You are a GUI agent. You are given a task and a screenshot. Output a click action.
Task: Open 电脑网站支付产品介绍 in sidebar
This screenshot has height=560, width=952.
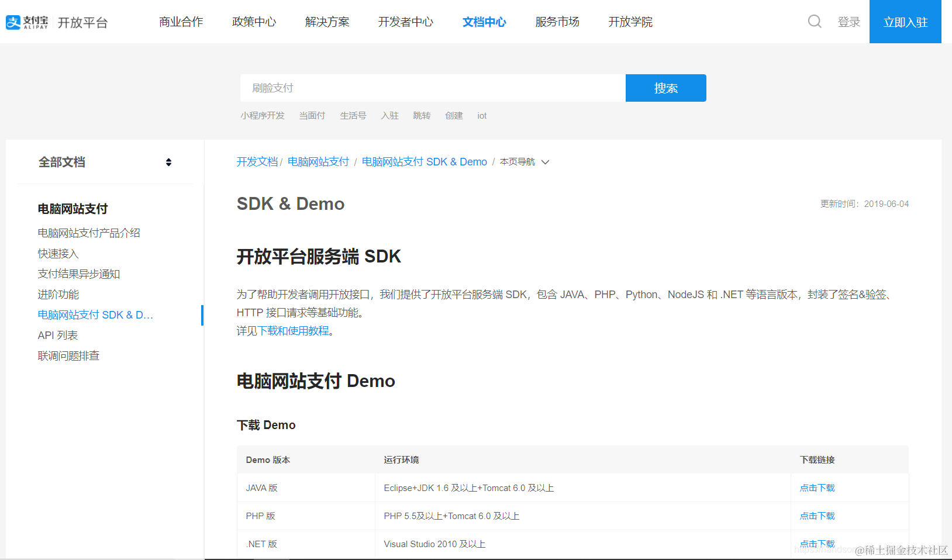pos(89,233)
